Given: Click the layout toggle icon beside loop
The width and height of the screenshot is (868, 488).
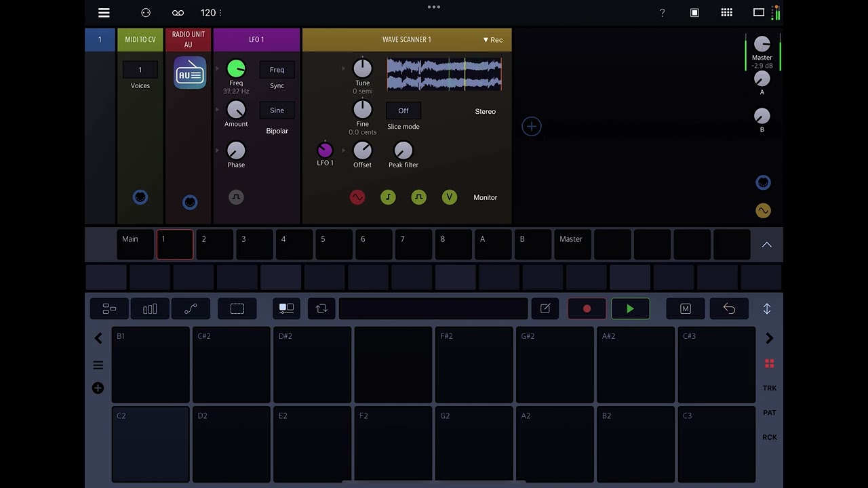Looking at the screenshot, I should tap(286, 308).
